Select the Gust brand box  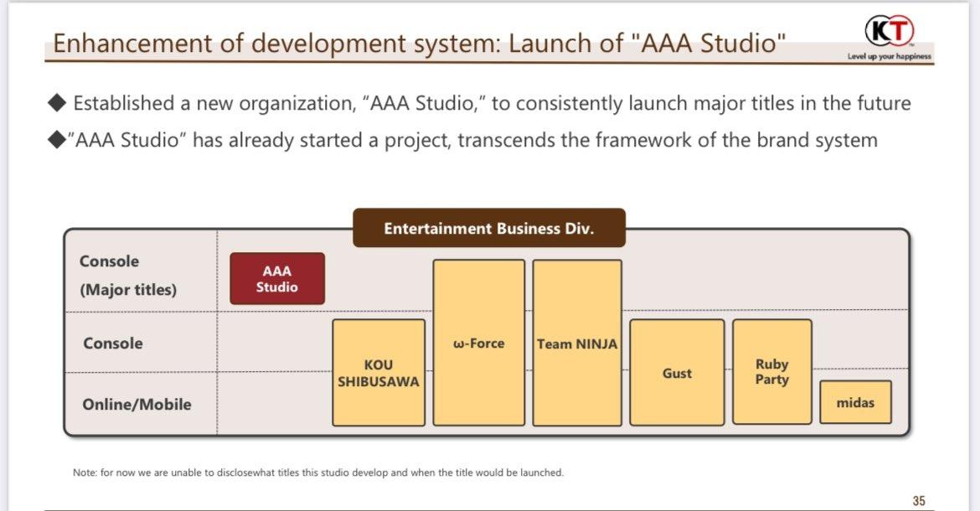[x=677, y=373]
